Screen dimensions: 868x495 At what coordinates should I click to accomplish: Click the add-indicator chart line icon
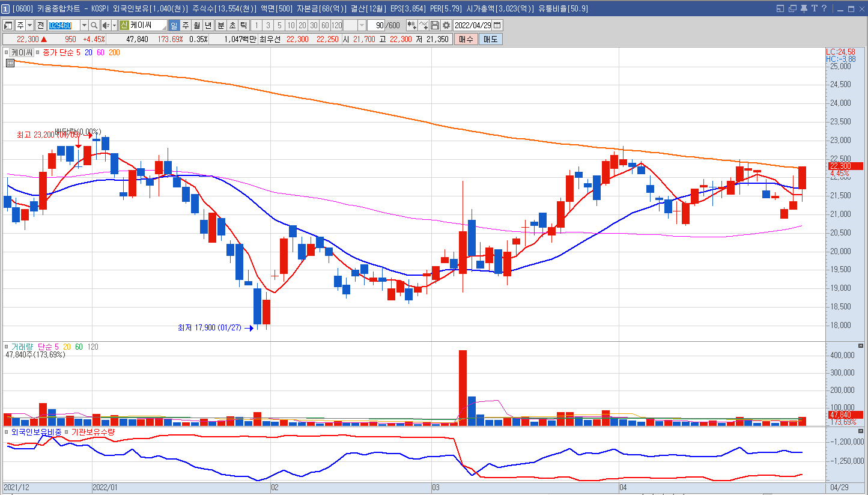click(x=423, y=25)
